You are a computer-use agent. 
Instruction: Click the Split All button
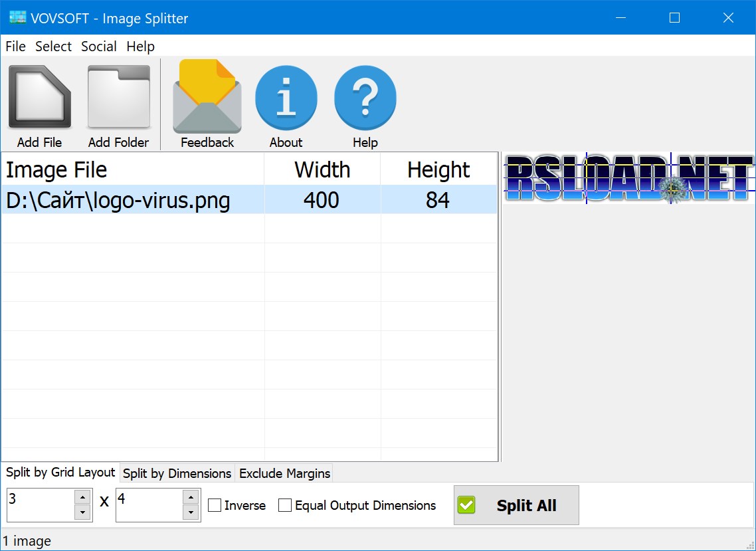(516, 505)
